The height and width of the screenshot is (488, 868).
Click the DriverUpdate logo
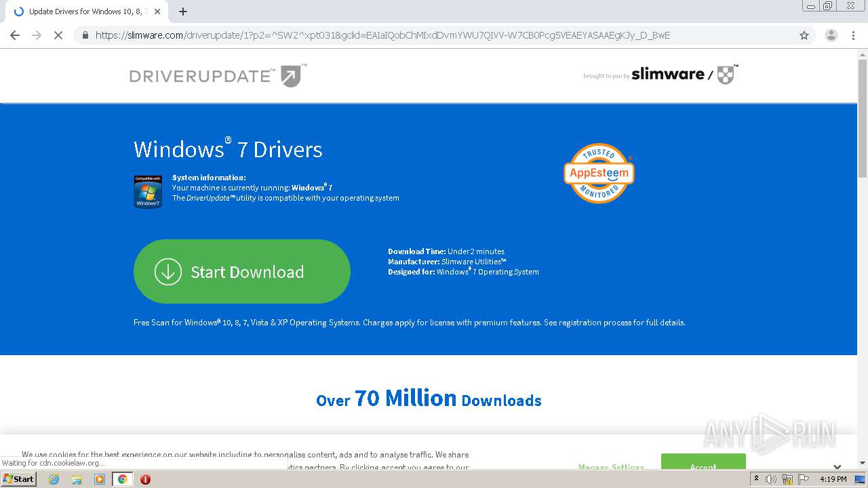coord(218,75)
